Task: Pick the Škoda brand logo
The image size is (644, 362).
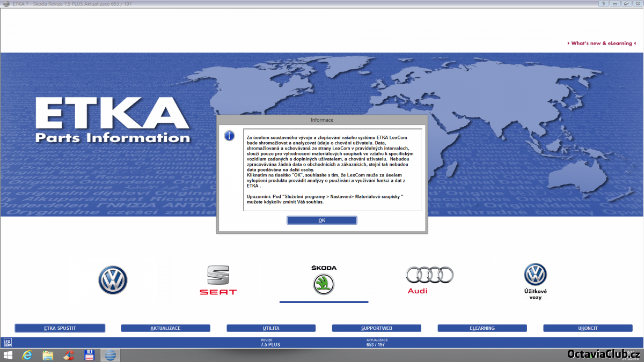Action: (x=324, y=284)
